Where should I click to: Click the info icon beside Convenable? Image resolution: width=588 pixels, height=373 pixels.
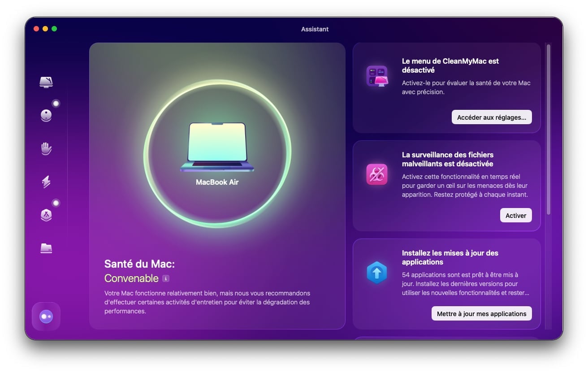coord(166,278)
